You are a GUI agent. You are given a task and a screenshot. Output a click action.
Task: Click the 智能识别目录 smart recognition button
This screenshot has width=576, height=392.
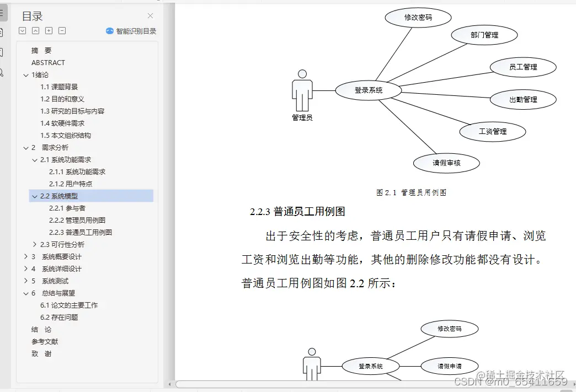pos(131,30)
